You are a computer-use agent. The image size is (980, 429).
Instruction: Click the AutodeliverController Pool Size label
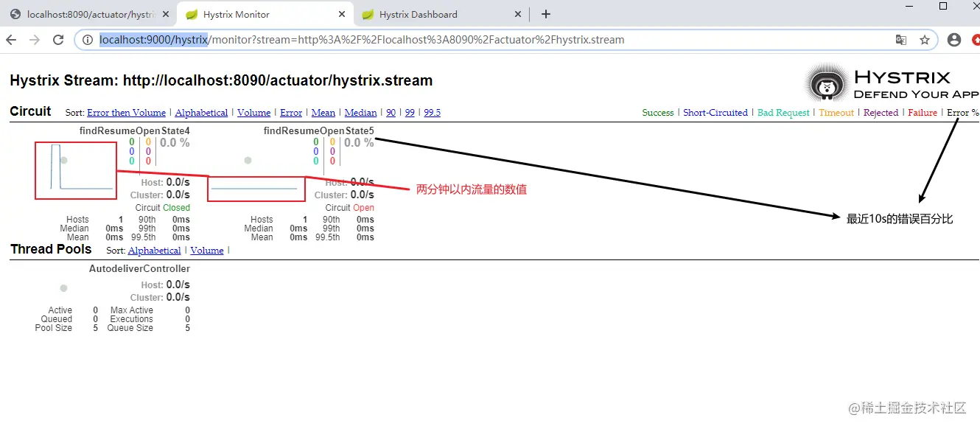point(54,328)
